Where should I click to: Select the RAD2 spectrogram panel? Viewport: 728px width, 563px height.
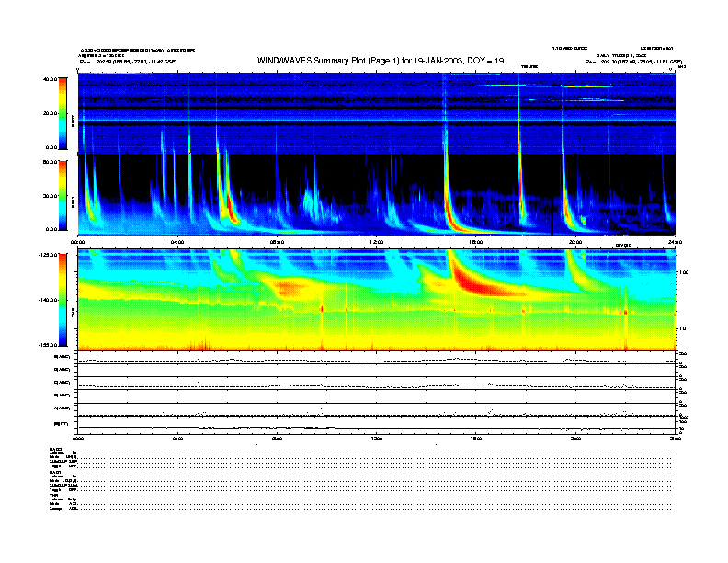(377, 113)
